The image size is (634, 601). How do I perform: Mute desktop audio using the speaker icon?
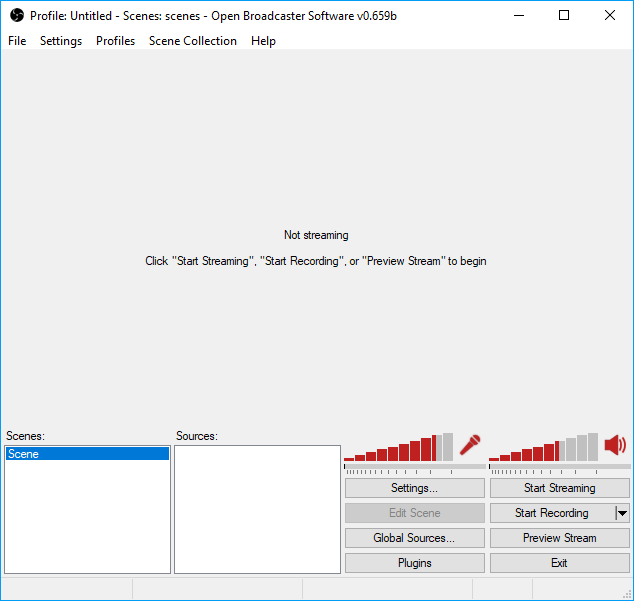(615, 445)
